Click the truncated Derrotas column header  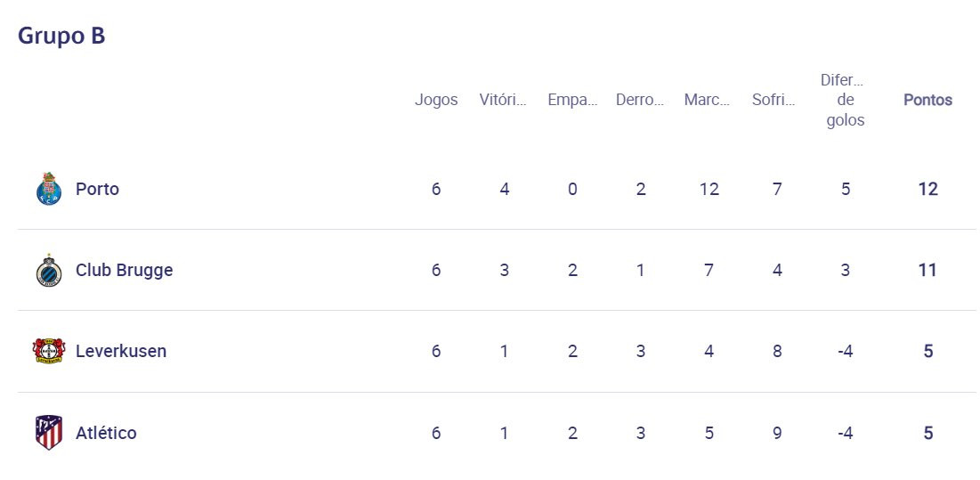pos(640,100)
